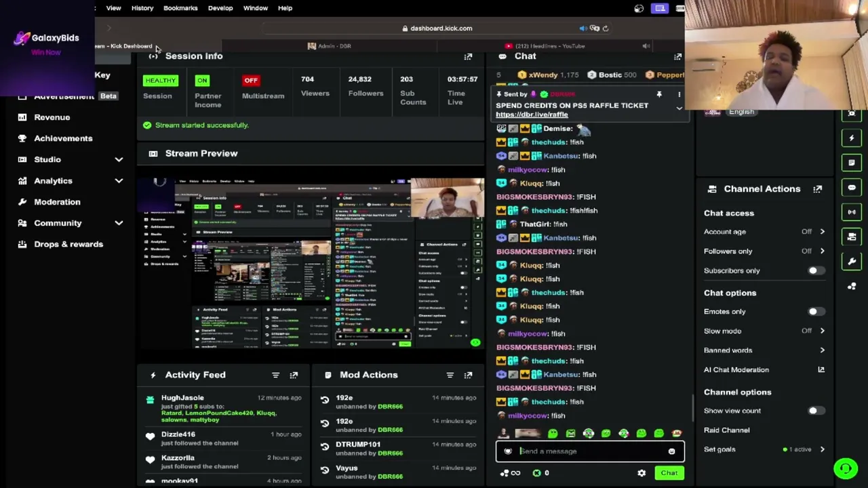
Task: Open the View menu
Action: tap(113, 8)
